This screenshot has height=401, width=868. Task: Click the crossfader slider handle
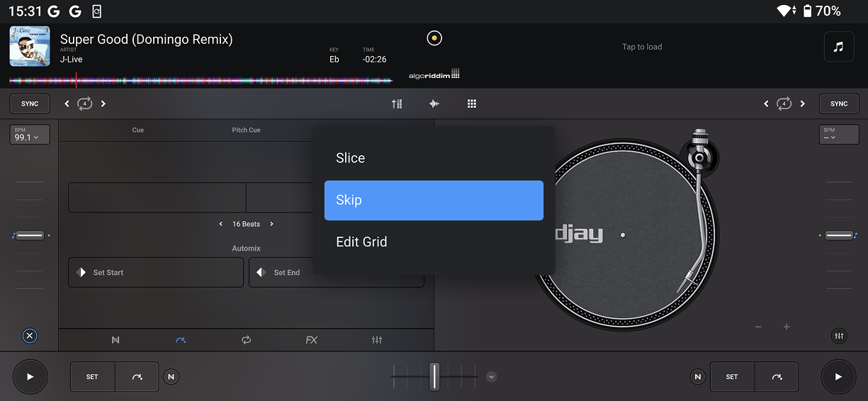pyautogui.click(x=434, y=376)
